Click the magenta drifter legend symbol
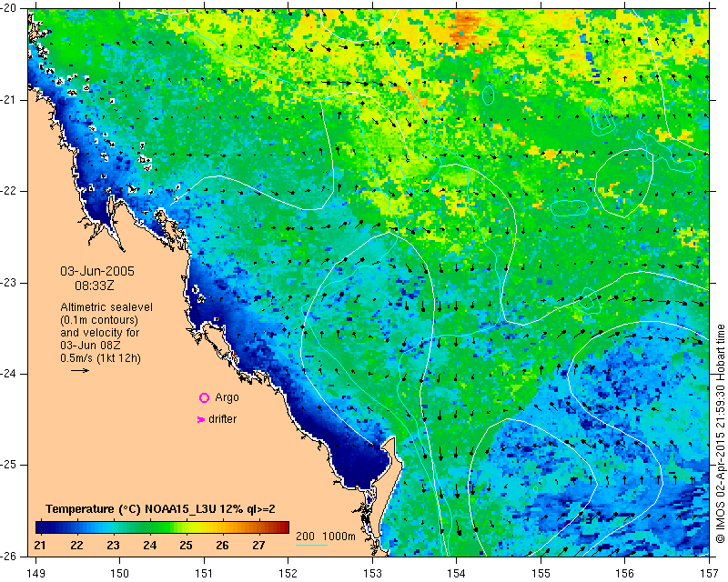The height and width of the screenshot is (582, 728). [x=201, y=419]
